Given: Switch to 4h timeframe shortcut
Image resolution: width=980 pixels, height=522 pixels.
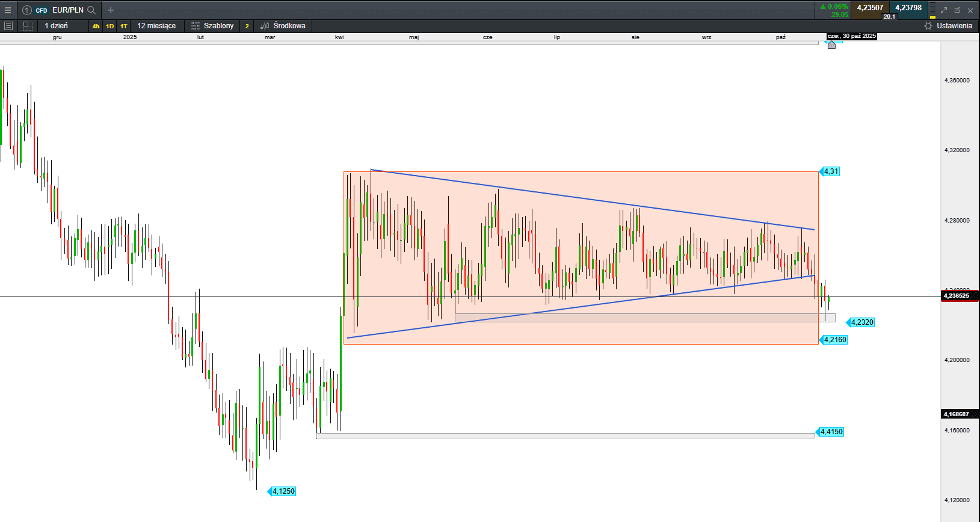Looking at the screenshot, I should (96, 26).
